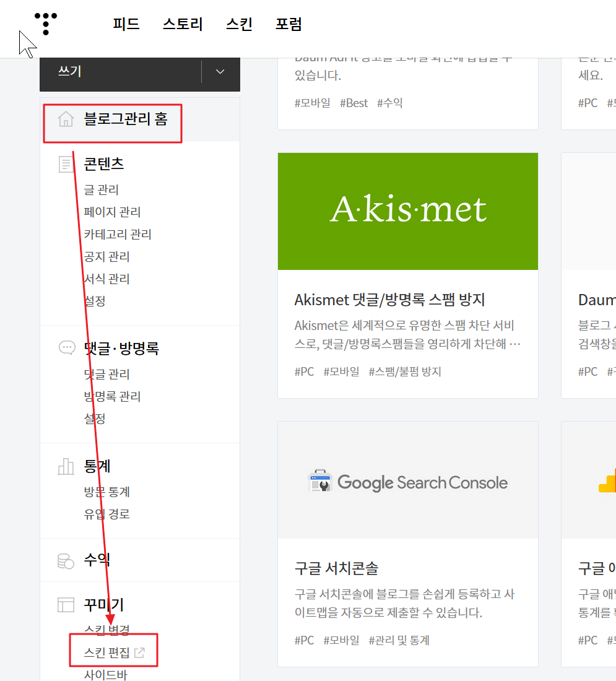Image resolution: width=616 pixels, height=681 pixels.
Task: Open 설정 under 콘텐츠
Action: (95, 301)
